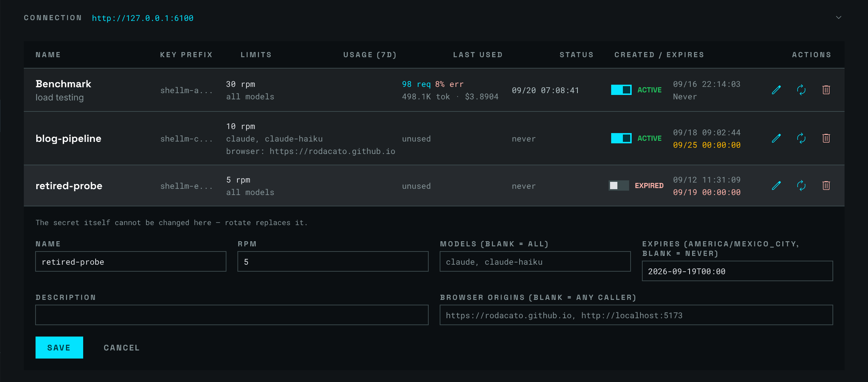This screenshot has width=868, height=382.
Task: Edit the Benchmark key with pencil icon
Action: point(776,90)
